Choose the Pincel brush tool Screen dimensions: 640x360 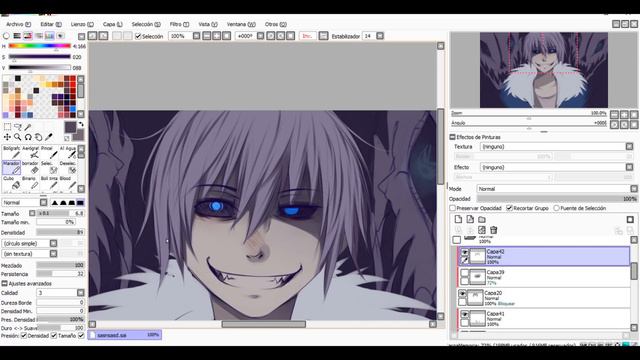tap(49, 153)
